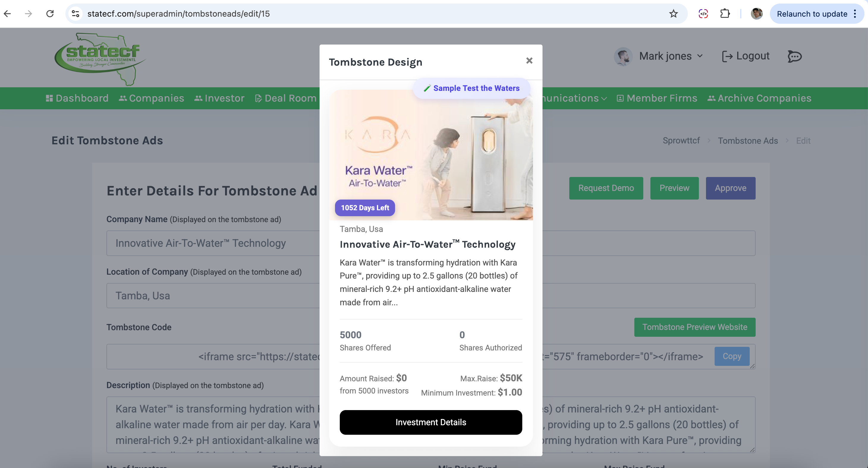Expand the Communications menu chevron
The width and height of the screenshot is (868, 468).
click(x=604, y=99)
